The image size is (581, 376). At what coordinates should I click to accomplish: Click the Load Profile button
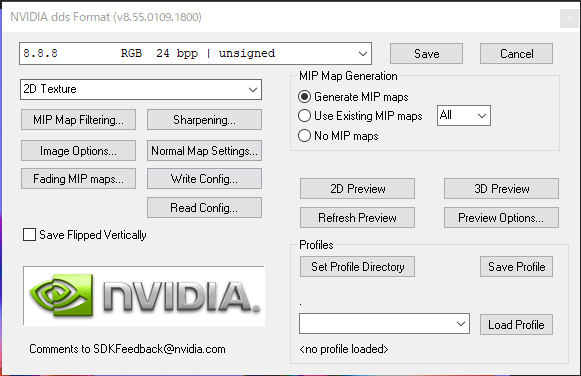click(x=516, y=325)
